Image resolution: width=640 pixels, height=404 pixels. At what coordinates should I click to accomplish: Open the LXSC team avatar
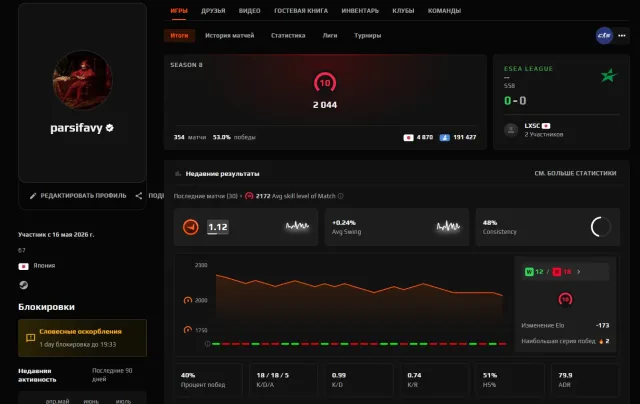tap(511, 130)
